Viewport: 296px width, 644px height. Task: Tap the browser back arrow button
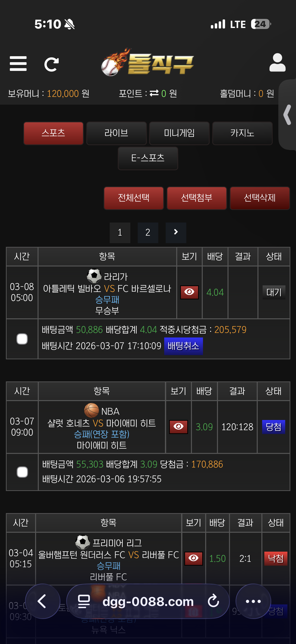click(x=42, y=601)
